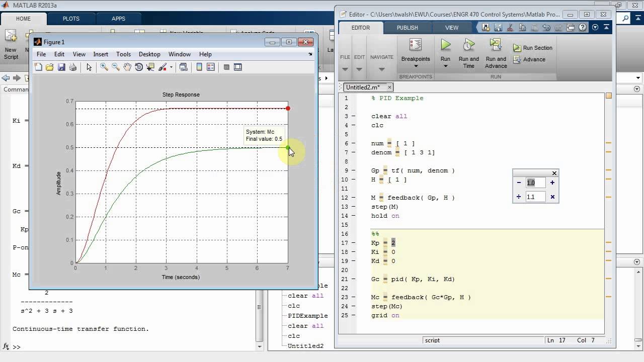
Task: Select the Brush data tool
Action: click(163, 67)
